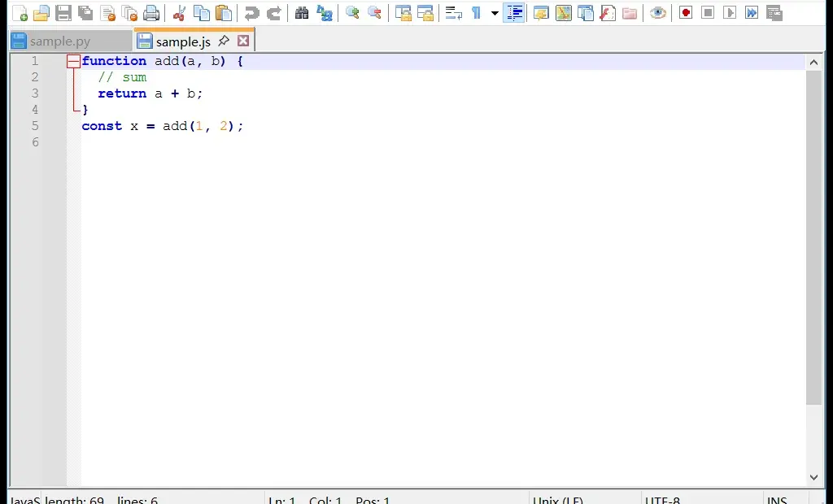Print the document using the printer icon

[x=151, y=13]
